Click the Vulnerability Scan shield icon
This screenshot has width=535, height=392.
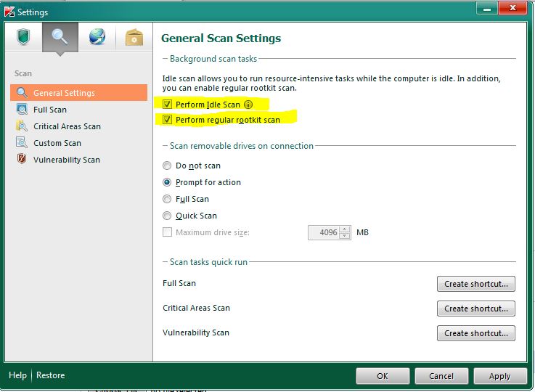22,159
